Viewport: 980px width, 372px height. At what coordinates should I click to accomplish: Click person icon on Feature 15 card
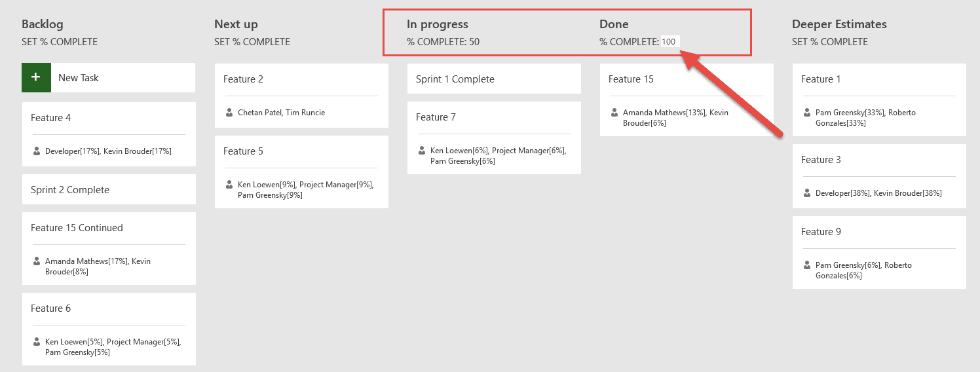coord(614,113)
